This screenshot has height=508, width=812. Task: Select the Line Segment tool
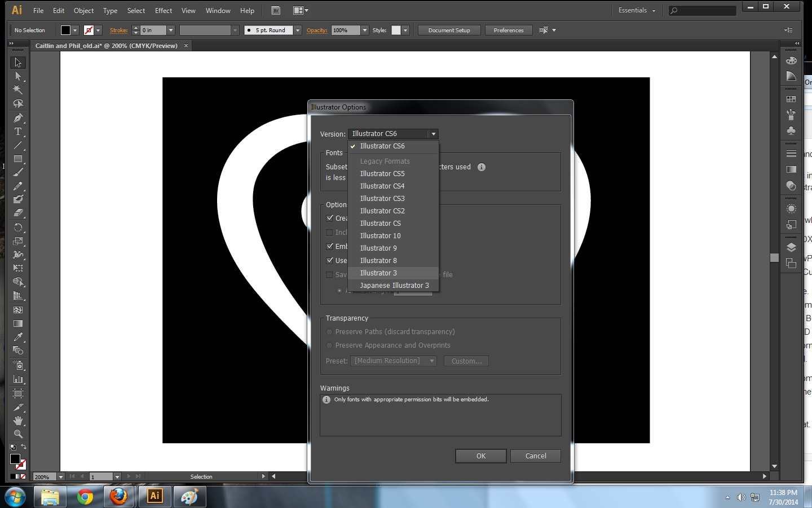click(18, 145)
